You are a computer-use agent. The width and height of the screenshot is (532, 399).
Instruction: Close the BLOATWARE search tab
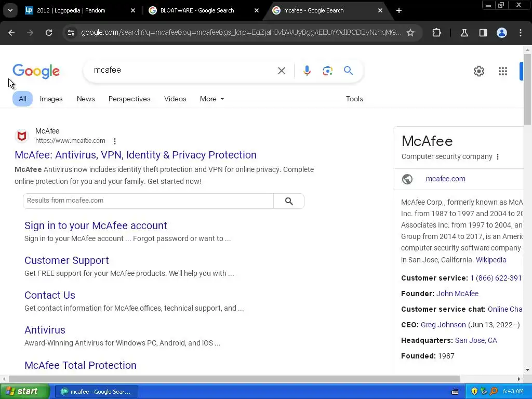(257, 10)
